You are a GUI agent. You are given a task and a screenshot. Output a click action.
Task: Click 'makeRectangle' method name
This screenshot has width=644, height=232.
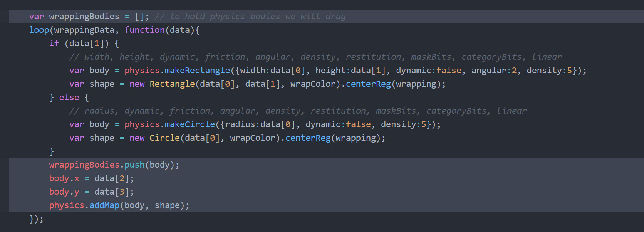pyautogui.click(x=197, y=71)
